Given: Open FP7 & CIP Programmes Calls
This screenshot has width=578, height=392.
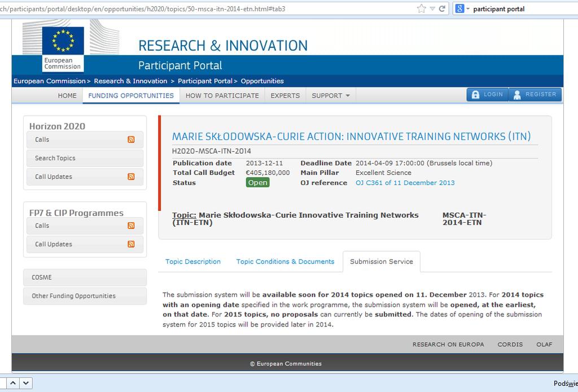Looking at the screenshot, I should point(85,226).
